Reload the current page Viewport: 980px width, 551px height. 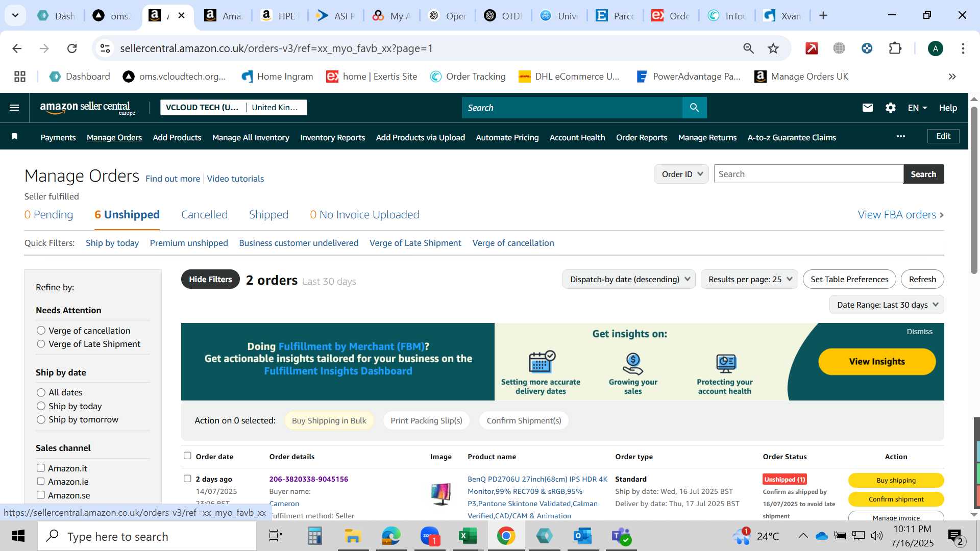point(72,48)
